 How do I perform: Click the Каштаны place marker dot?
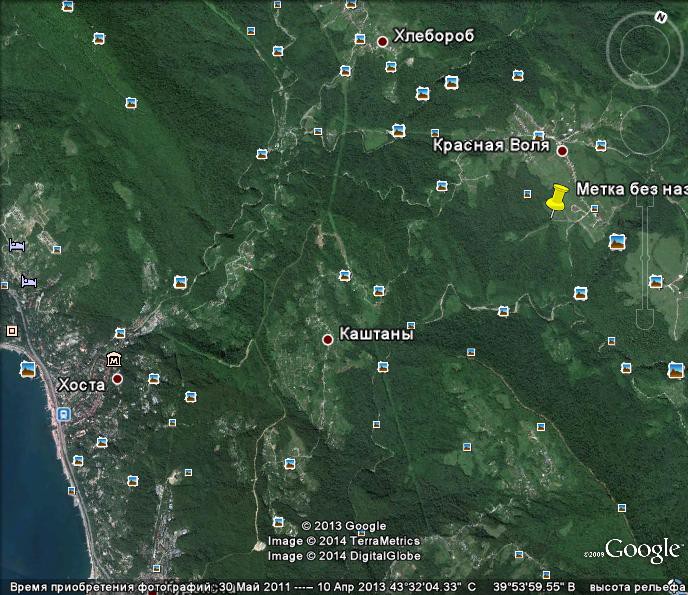click(327, 340)
